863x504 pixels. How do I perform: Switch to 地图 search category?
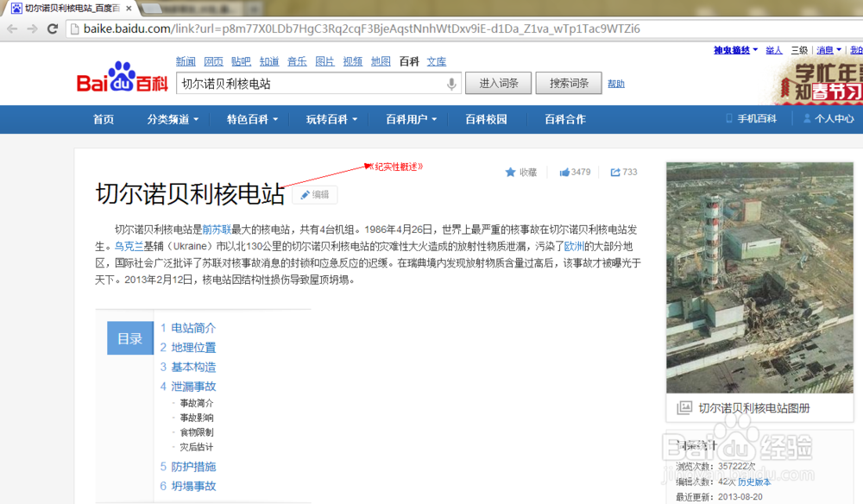click(x=381, y=61)
